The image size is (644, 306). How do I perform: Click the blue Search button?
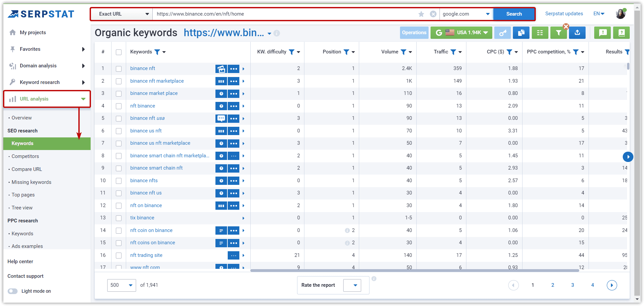coord(514,14)
